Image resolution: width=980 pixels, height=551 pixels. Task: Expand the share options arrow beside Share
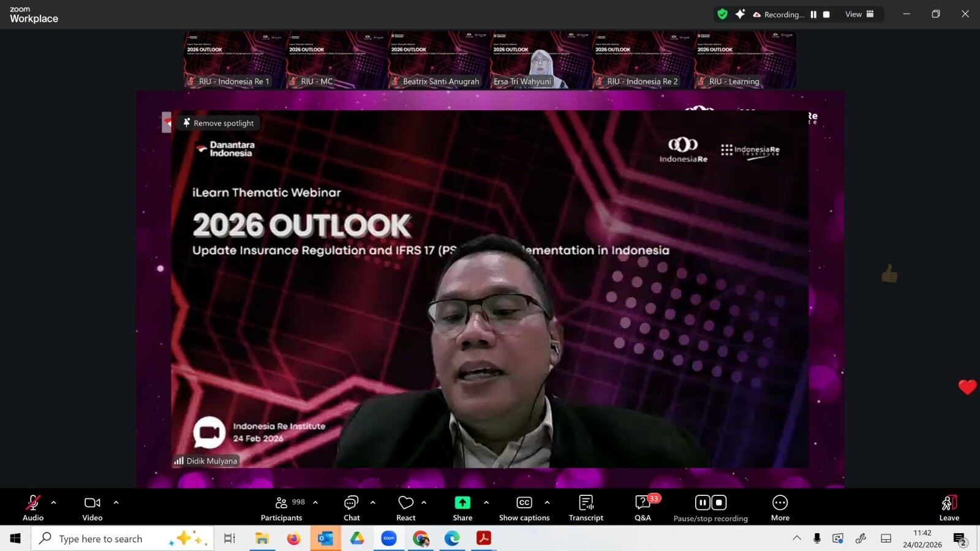click(x=486, y=503)
